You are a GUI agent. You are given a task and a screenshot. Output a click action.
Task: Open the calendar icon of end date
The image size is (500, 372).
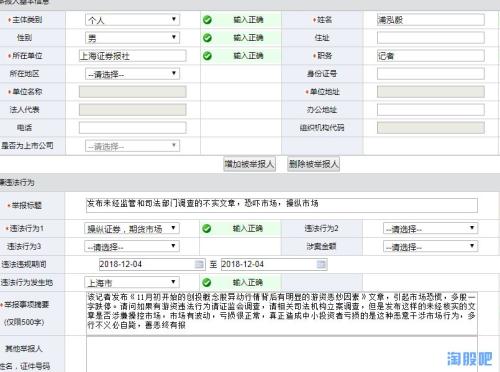coord(321,264)
